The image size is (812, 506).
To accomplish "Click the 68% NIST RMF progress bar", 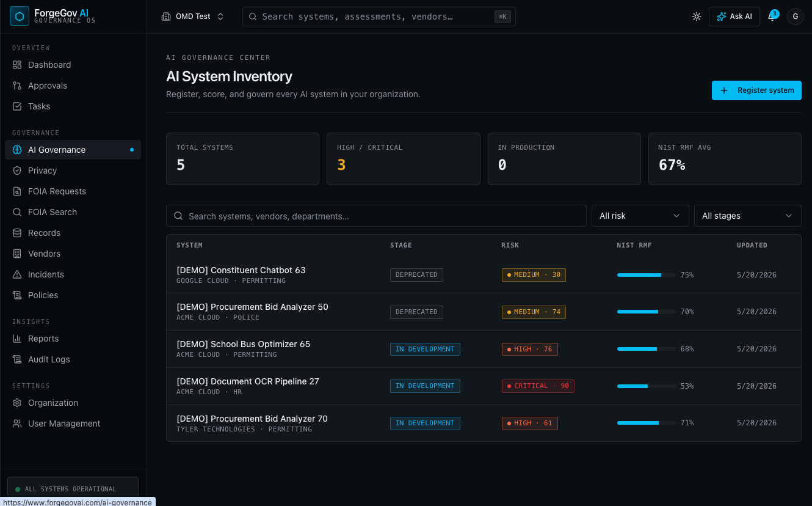I will pyautogui.click(x=646, y=349).
